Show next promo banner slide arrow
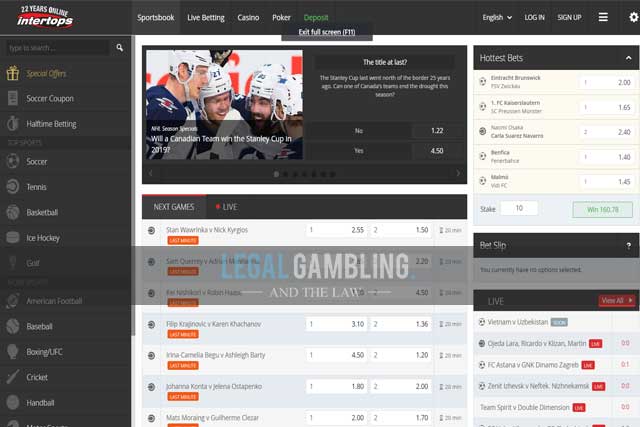Viewport: 640px width, 427px height. tap(458, 173)
